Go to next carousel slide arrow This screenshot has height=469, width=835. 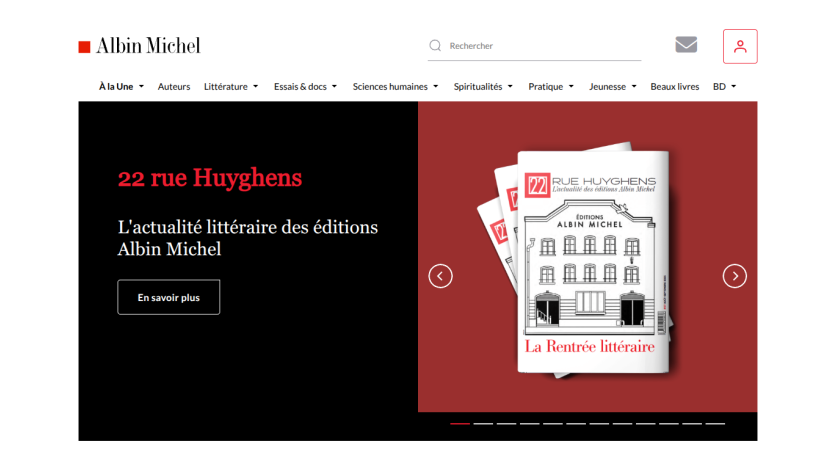point(734,276)
